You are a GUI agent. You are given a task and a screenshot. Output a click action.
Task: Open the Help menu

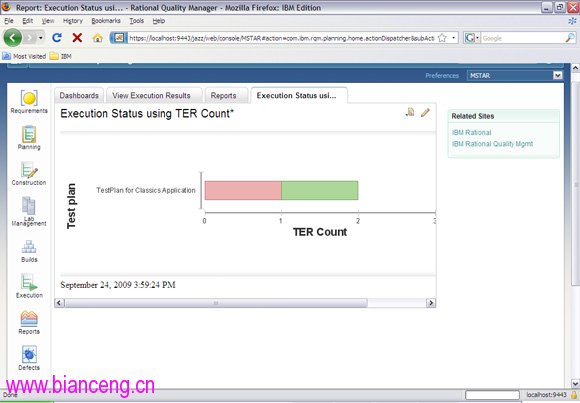point(159,21)
